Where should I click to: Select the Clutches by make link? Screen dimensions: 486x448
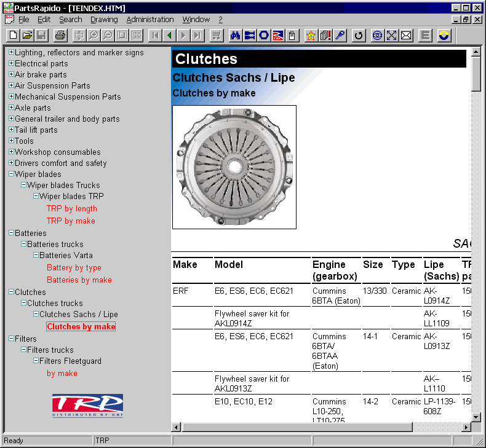(81, 327)
